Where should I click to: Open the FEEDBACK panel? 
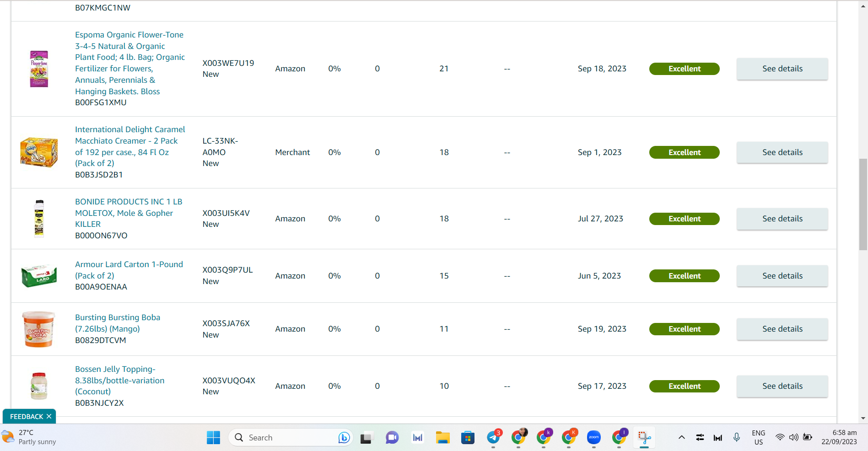click(x=27, y=416)
